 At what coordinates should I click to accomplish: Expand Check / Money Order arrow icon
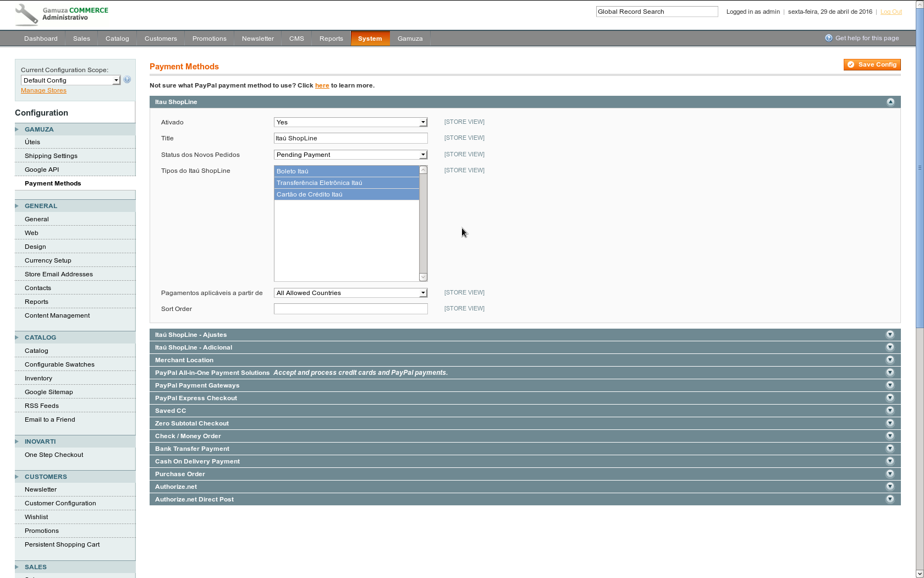pyautogui.click(x=890, y=436)
